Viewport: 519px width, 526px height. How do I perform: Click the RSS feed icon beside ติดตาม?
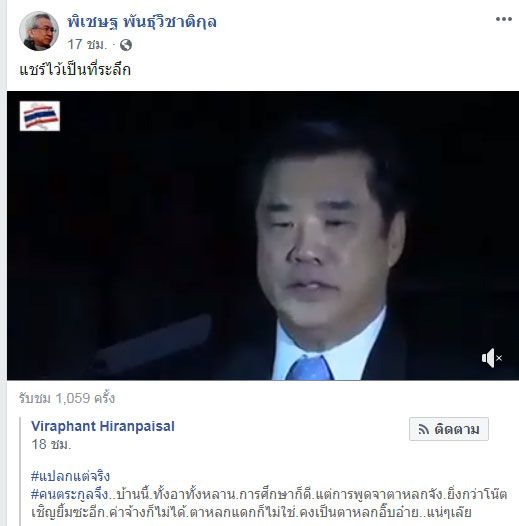point(424,429)
